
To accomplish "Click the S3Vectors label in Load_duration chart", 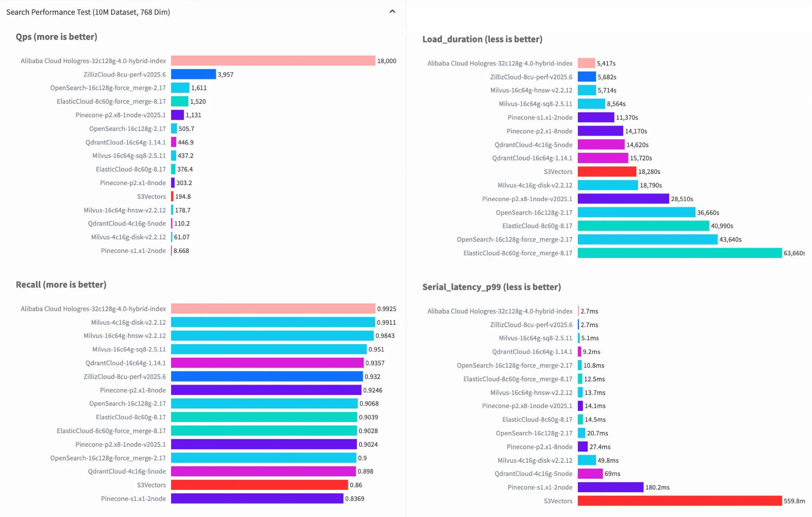I will click(x=558, y=172).
